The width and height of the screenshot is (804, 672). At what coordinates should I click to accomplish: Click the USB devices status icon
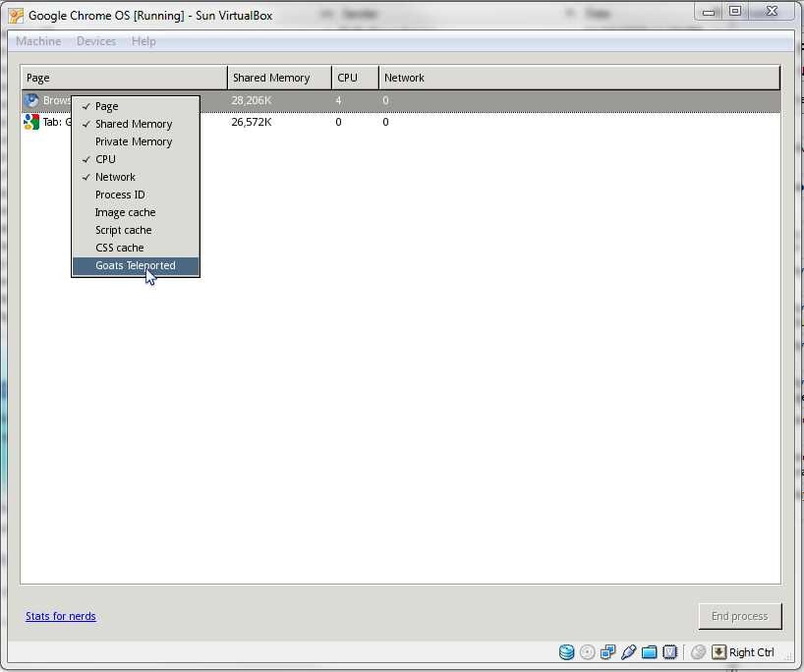(x=628, y=652)
